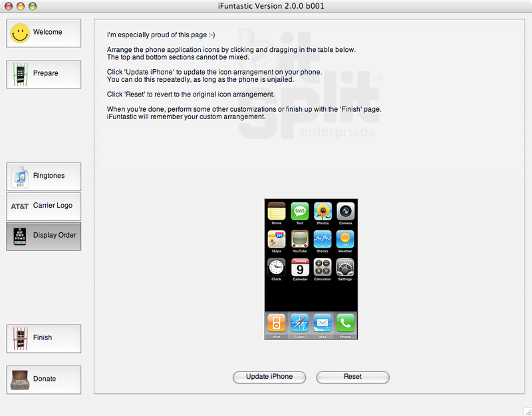Go to the Finish page
This screenshot has width=532, height=416.
pos(44,339)
